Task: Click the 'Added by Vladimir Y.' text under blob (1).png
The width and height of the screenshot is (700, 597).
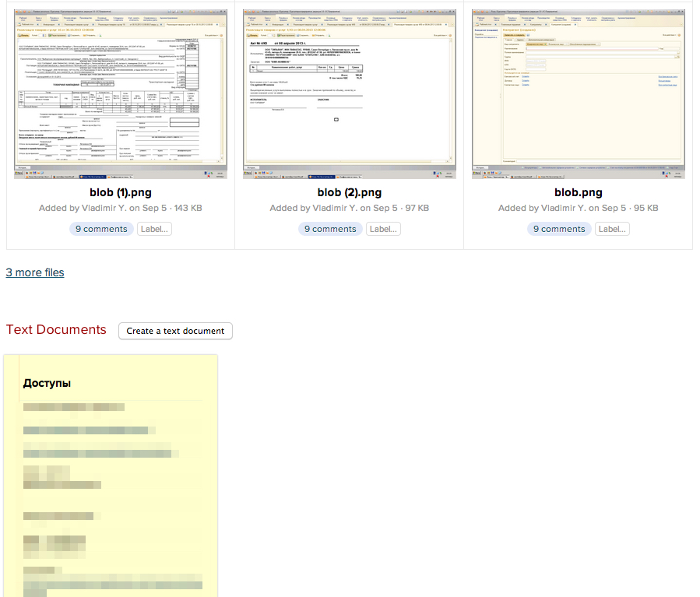Action: pos(82,208)
